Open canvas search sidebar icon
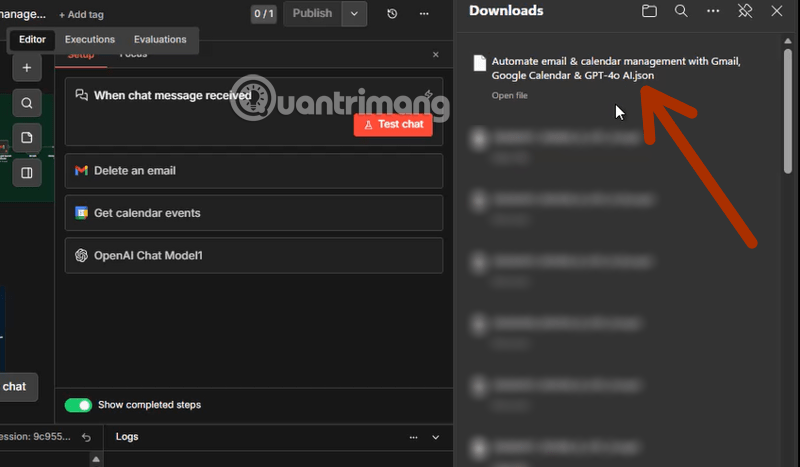 pyautogui.click(x=27, y=103)
